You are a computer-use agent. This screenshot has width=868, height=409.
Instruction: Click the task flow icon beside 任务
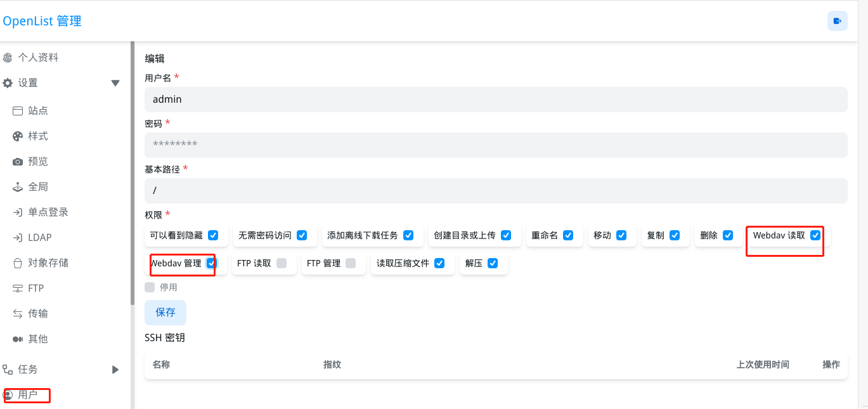pos(8,369)
